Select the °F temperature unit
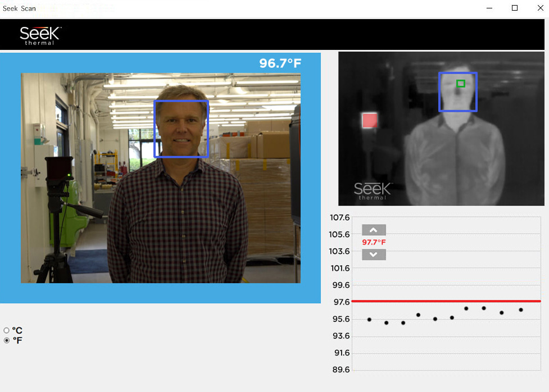The height and width of the screenshot is (392, 549). pyautogui.click(x=6, y=340)
